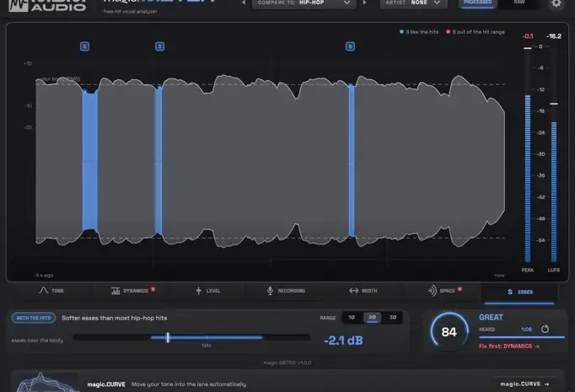Click the magic.CURVE arrow button

[x=524, y=384]
